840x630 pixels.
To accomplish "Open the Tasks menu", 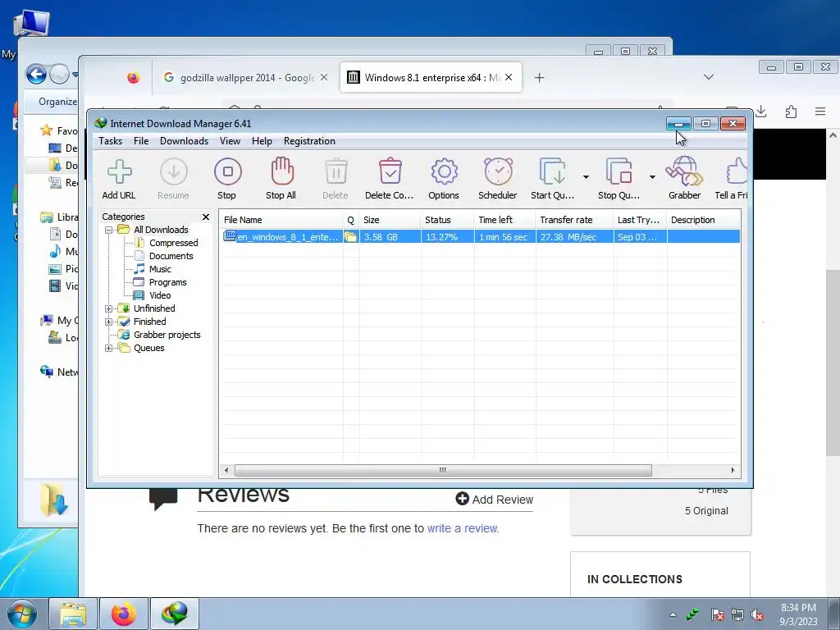I will coord(111,141).
